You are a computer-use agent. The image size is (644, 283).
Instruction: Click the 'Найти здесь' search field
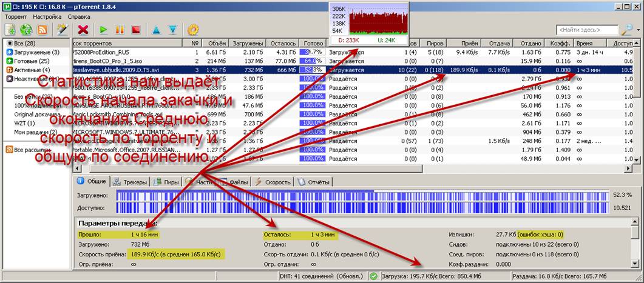click(586, 29)
